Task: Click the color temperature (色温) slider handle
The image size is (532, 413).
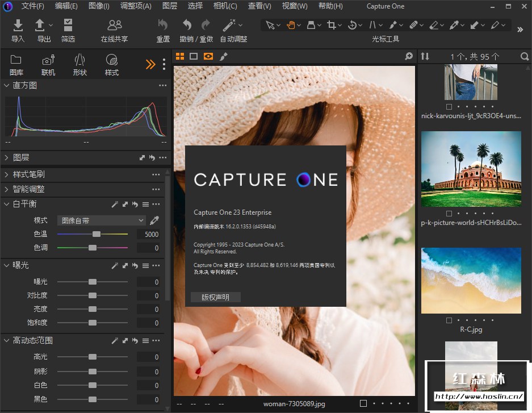Action: (x=97, y=234)
